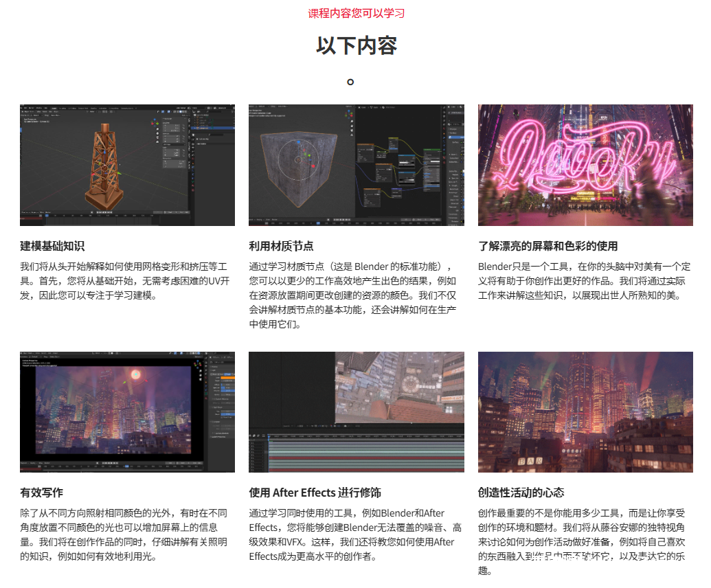Click the pink neon sign image
Screen dimensions: 711x588
coord(585,165)
